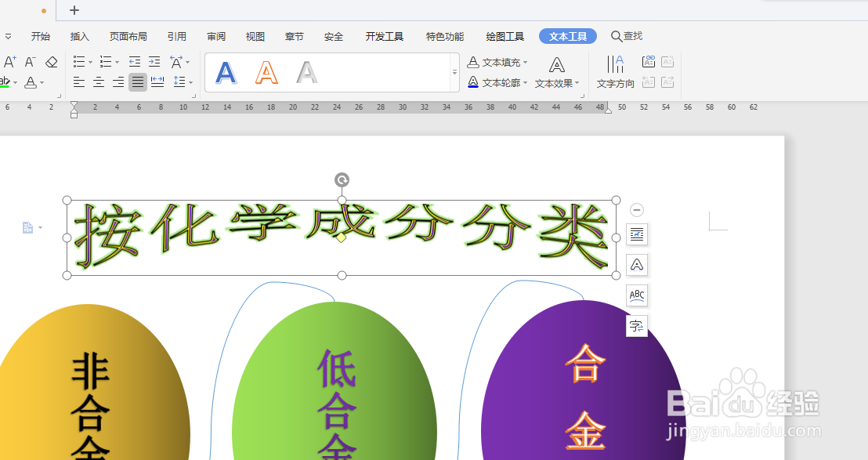
Task: Click the ABC curved text effect icon
Action: tap(637, 295)
